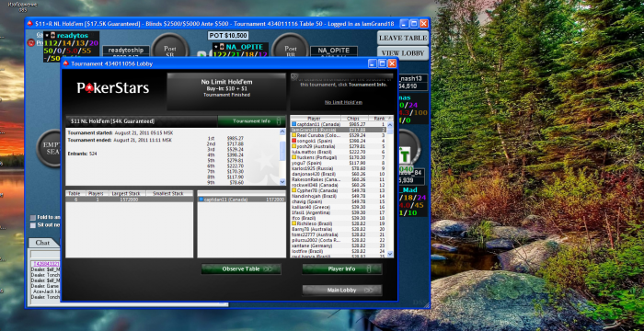Click the Players column header

click(96, 193)
